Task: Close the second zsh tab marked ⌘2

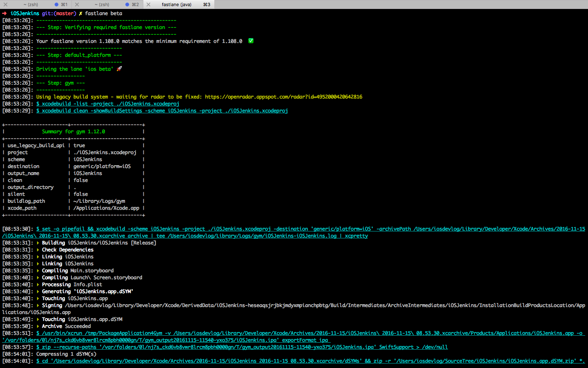Action: (77, 4)
